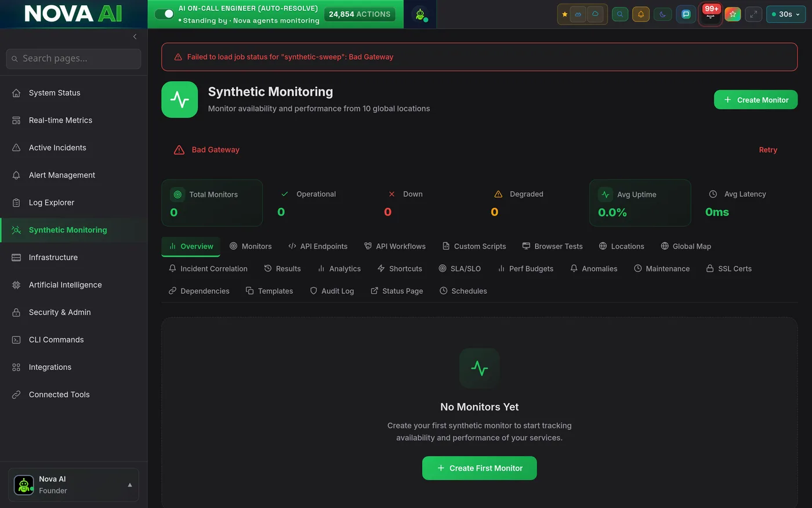Screen dimensions: 812x508
Task: Click the 24,854 Actions counter badge
Action: tap(360, 14)
